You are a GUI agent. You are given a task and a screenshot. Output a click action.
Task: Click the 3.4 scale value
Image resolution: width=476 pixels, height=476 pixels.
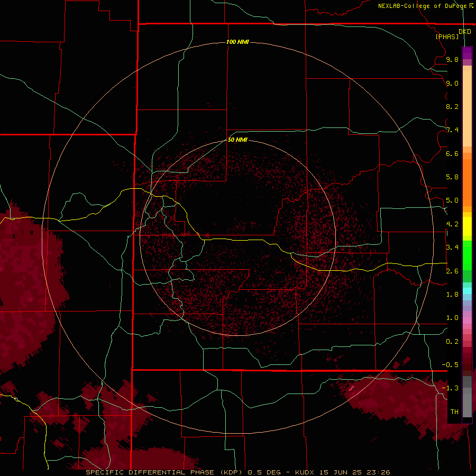tap(452, 248)
